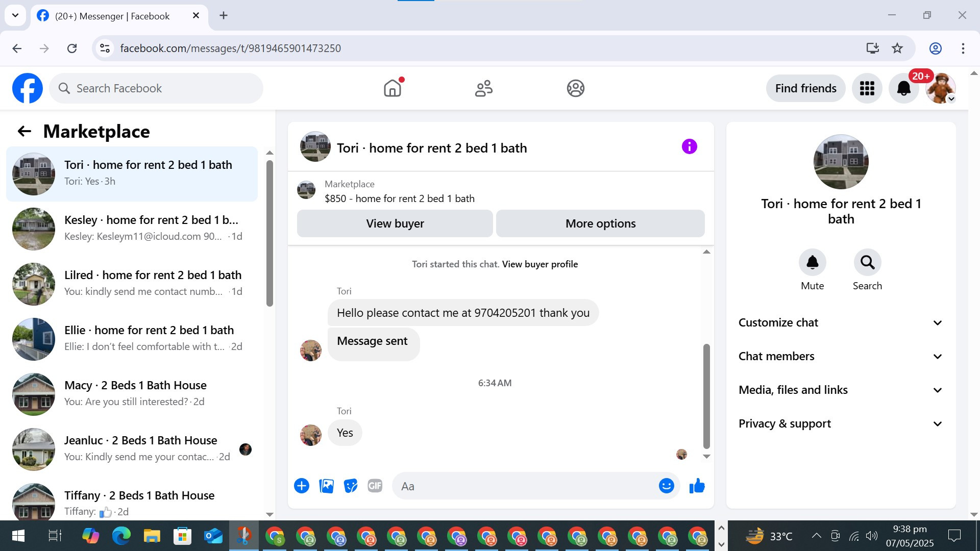Open the Facebook menu grid icon
The width and height of the screenshot is (980, 551).
tap(867, 88)
